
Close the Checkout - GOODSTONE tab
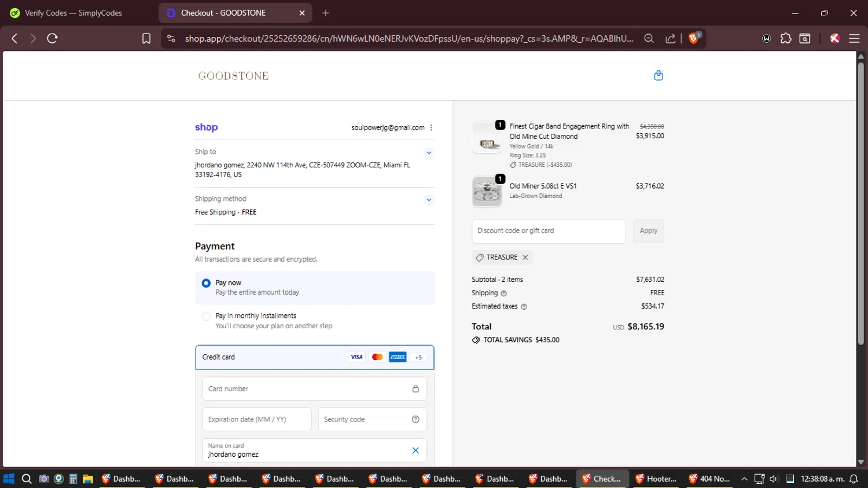302,13
